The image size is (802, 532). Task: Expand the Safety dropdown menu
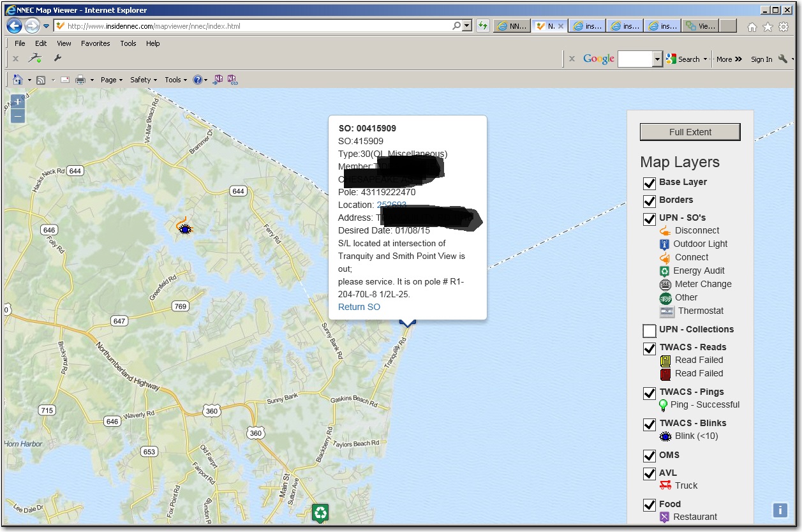(x=144, y=80)
